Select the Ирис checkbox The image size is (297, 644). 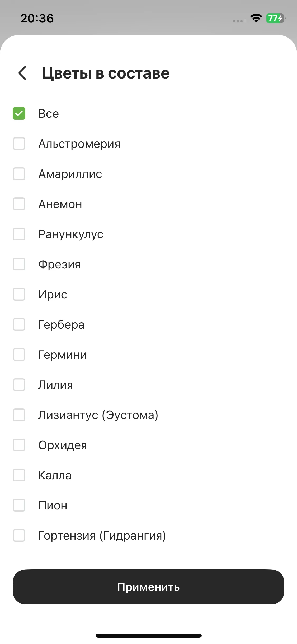[x=19, y=294]
